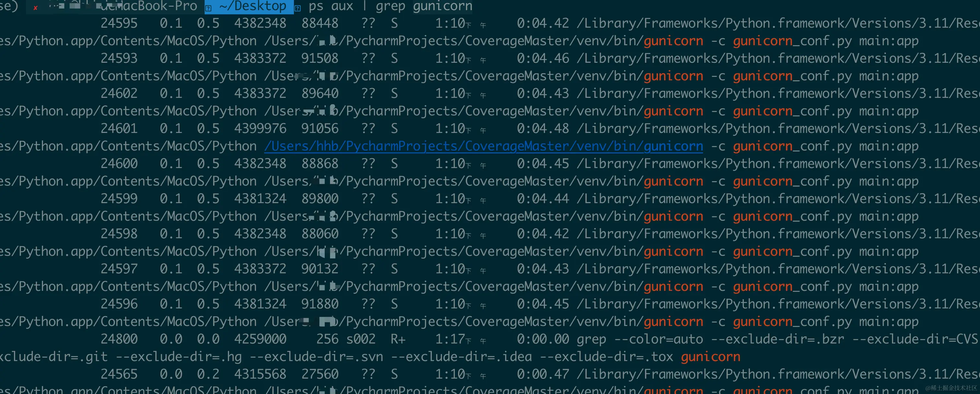Click the 1:17 start time on the grep row
980x394 pixels.
(x=450, y=339)
